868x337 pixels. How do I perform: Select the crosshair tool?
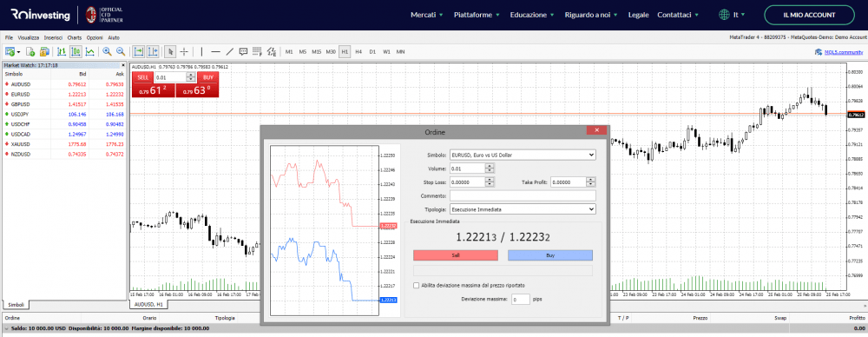tap(184, 51)
